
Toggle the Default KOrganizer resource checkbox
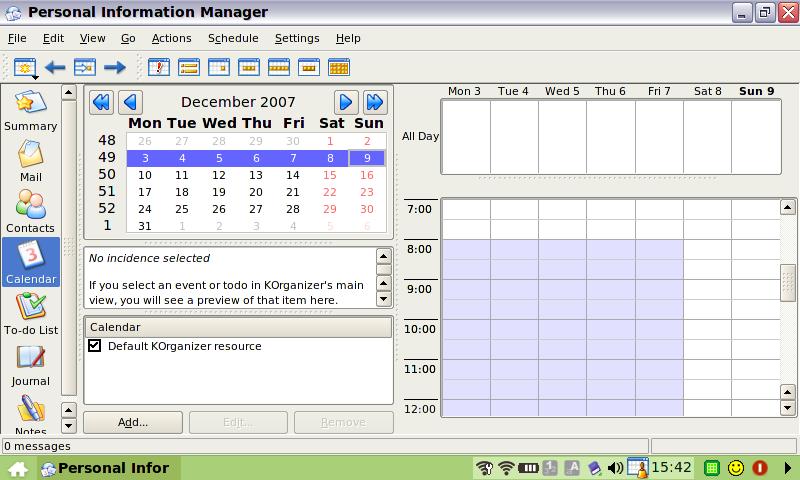95,346
